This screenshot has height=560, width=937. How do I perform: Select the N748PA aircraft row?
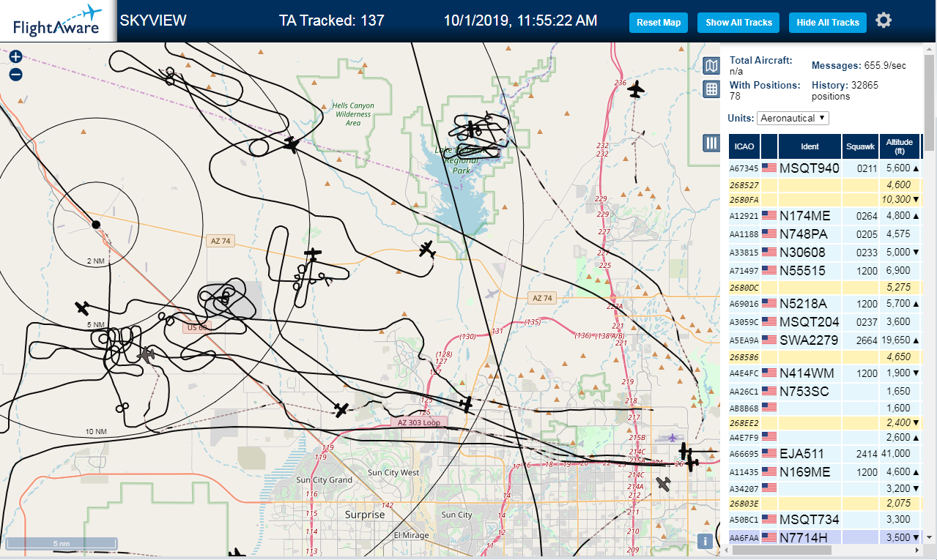(824, 234)
